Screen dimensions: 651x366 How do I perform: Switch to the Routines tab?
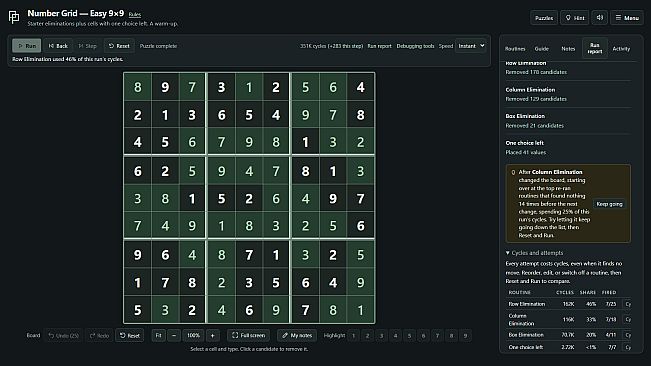tap(515, 49)
